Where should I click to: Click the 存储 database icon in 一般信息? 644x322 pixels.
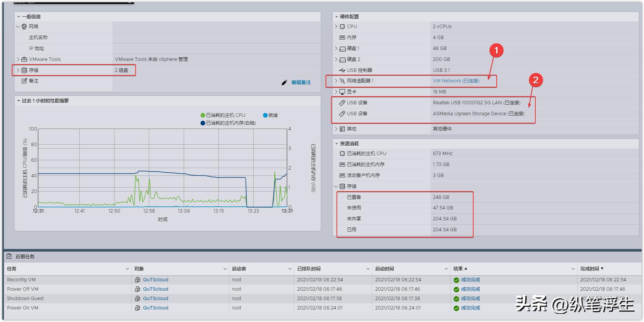point(24,70)
